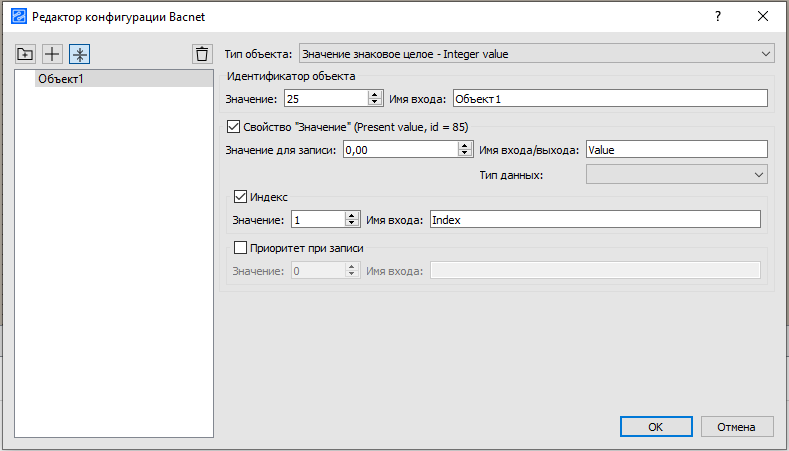Close the Bacnet configuration editor window
The height and width of the screenshot is (451, 789).
763,17
